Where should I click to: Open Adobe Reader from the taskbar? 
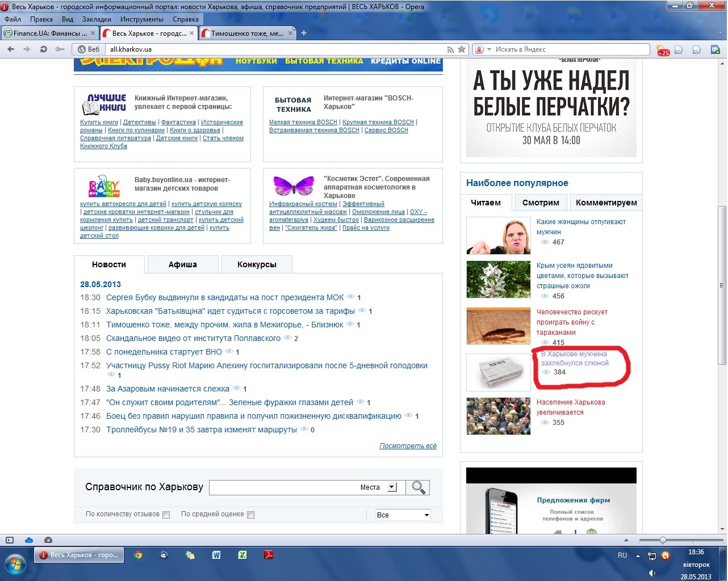coord(269,555)
